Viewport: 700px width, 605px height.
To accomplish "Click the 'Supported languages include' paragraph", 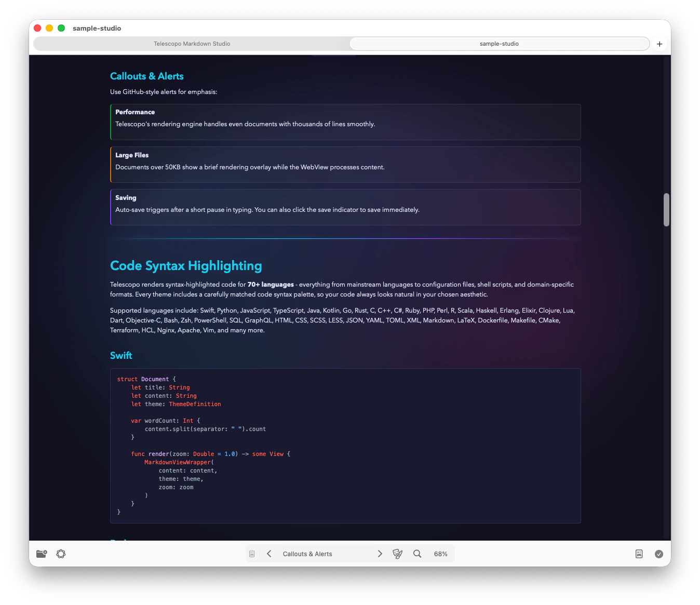I will pos(343,320).
